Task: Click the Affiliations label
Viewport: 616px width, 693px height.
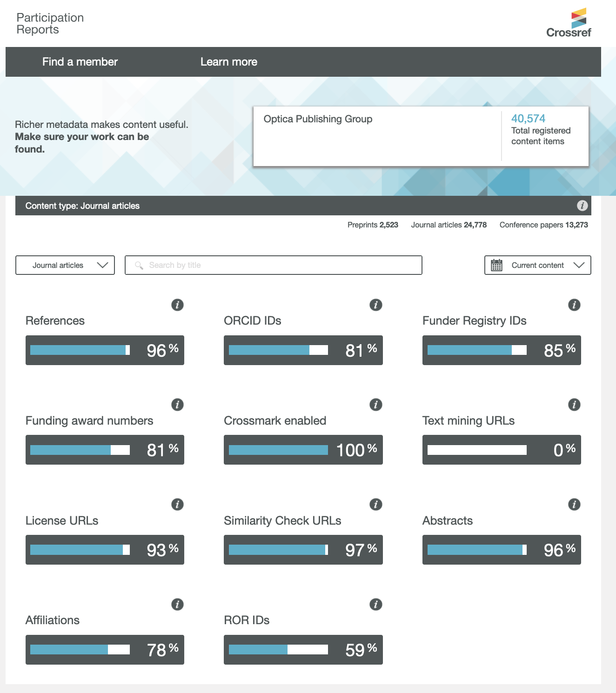Action: point(53,620)
